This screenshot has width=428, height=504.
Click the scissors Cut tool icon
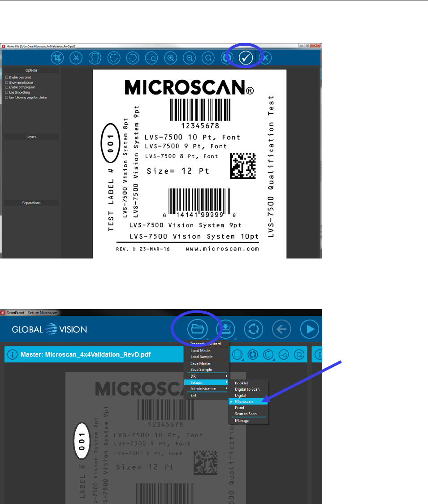pyautogui.click(x=76, y=58)
